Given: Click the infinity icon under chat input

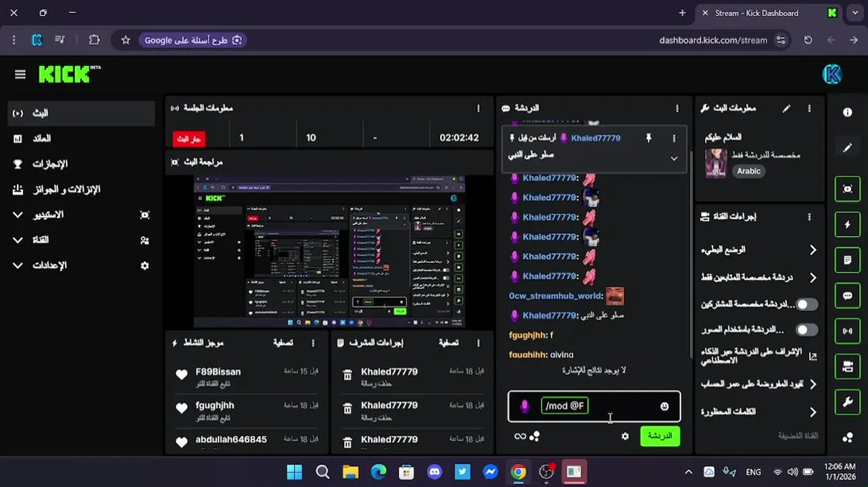Looking at the screenshot, I should 520,436.
